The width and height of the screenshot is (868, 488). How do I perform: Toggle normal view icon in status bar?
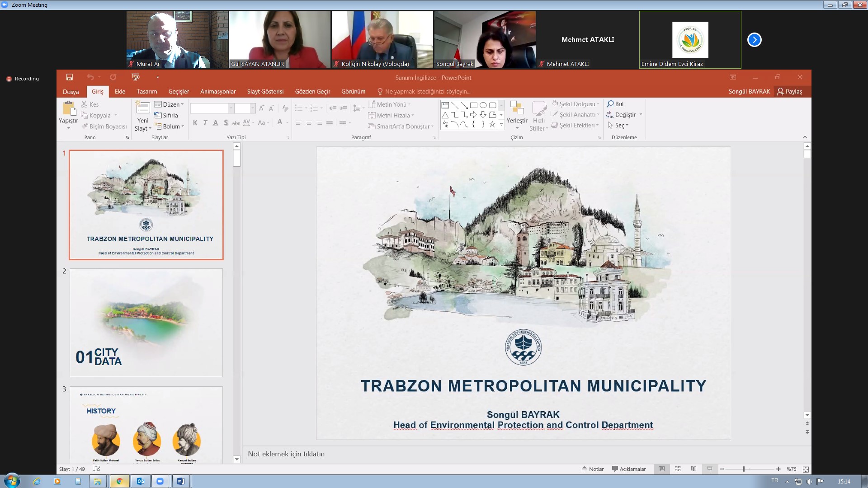[x=661, y=469]
